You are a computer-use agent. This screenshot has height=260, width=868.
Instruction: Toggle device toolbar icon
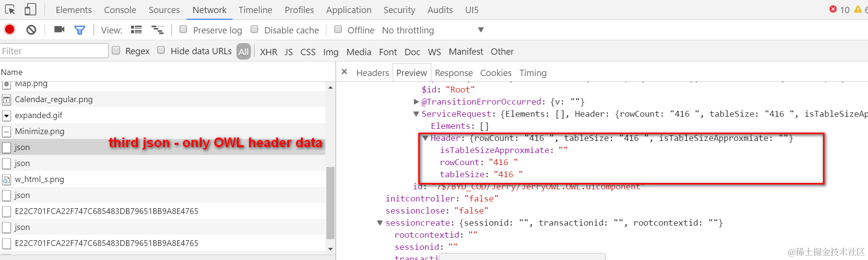pyautogui.click(x=30, y=9)
